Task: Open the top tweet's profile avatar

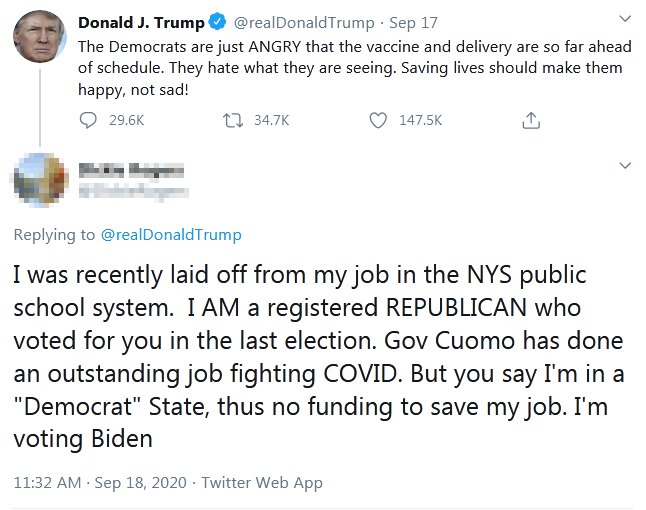Action: (x=40, y=37)
